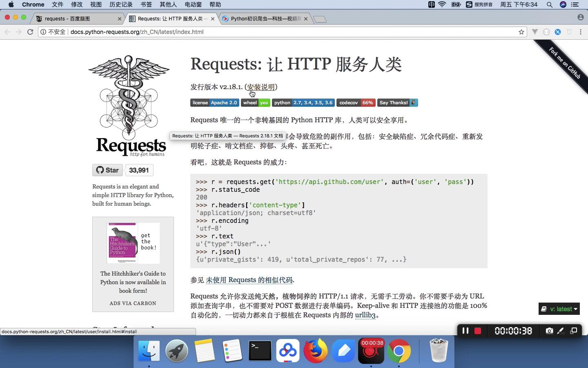Screen dimensions: 588x368
Task: Launch Firefox from the Dock
Action: point(316,350)
